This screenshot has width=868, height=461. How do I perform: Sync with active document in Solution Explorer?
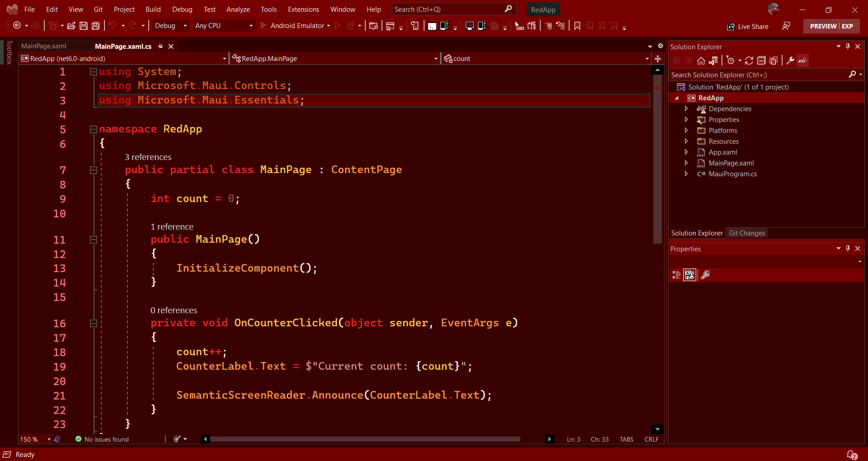tap(749, 61)
